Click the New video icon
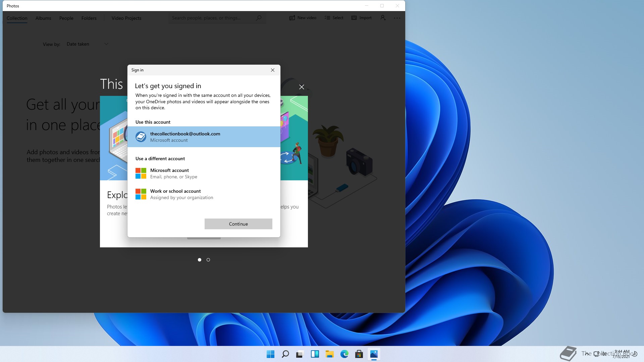This screenshot has width=644, height=362. [292, 18]
